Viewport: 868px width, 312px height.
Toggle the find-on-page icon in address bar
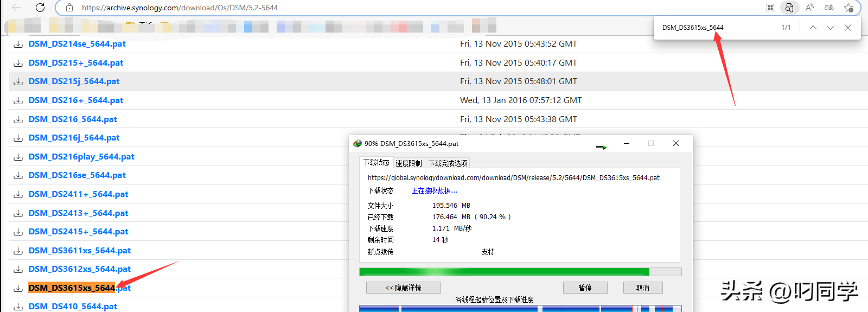tap(789, 8)
